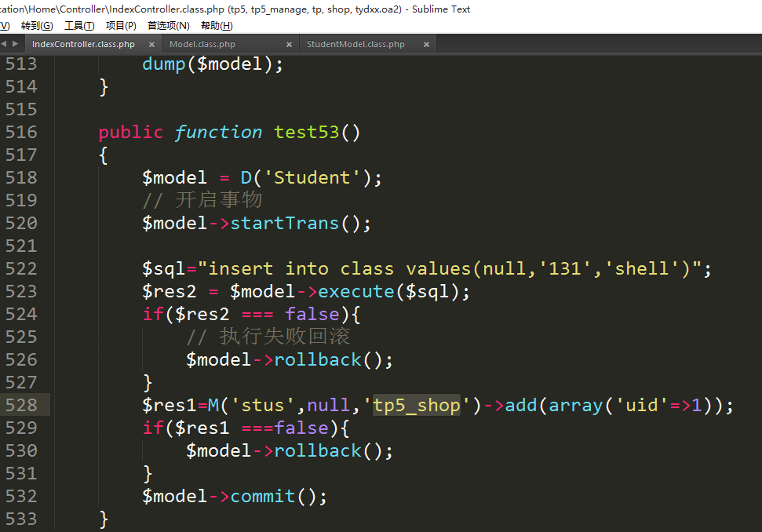Open the 帮助(H) menu
The image size is (762, 532).
tap(217, 26)
